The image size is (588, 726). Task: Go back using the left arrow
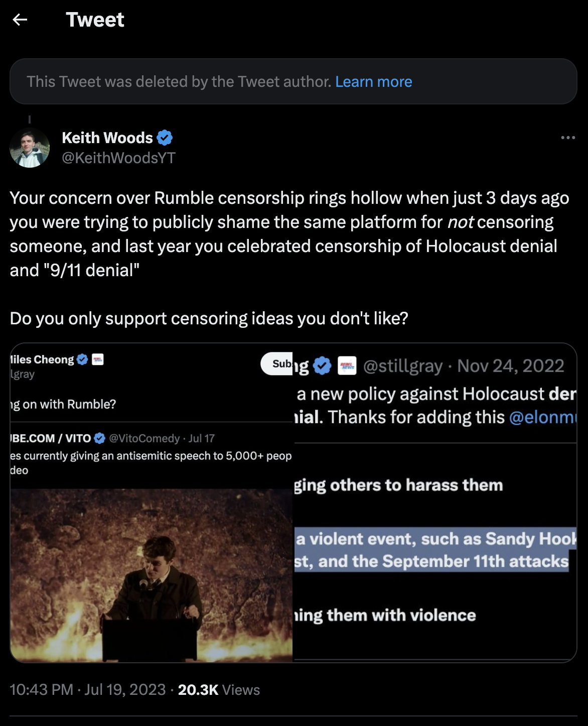tap(20, 20)
